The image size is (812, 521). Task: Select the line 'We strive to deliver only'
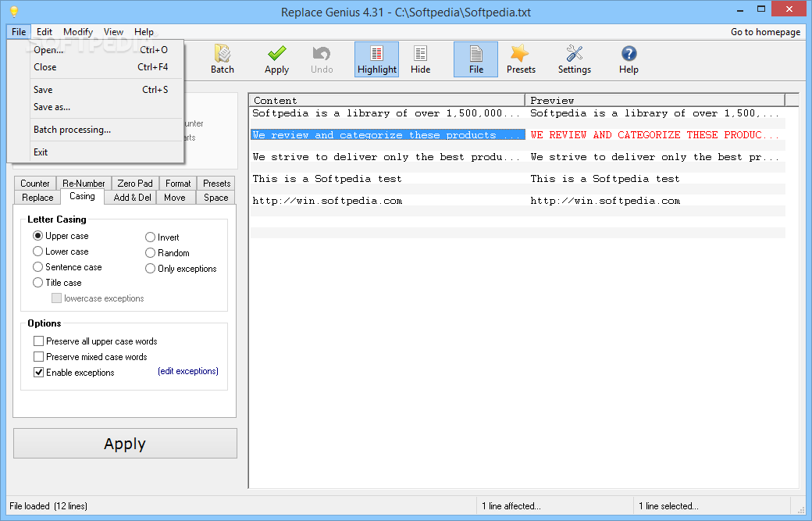[386, 157]
